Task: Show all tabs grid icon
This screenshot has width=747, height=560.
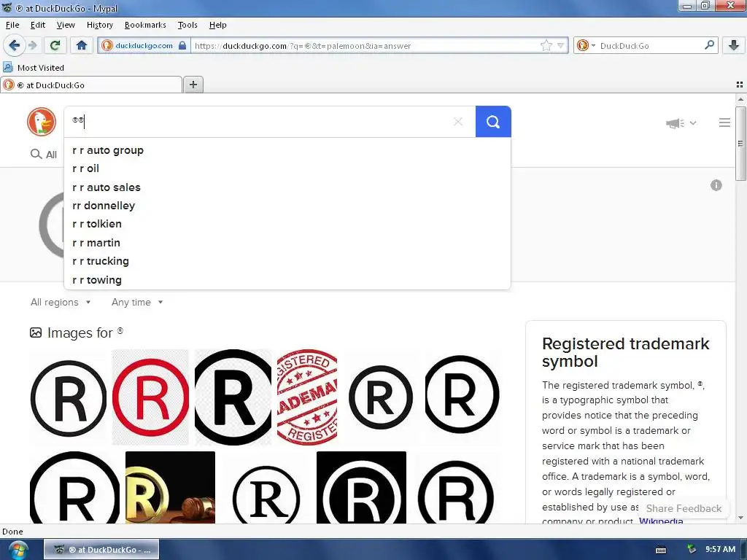Action: [x=740, y=85]
